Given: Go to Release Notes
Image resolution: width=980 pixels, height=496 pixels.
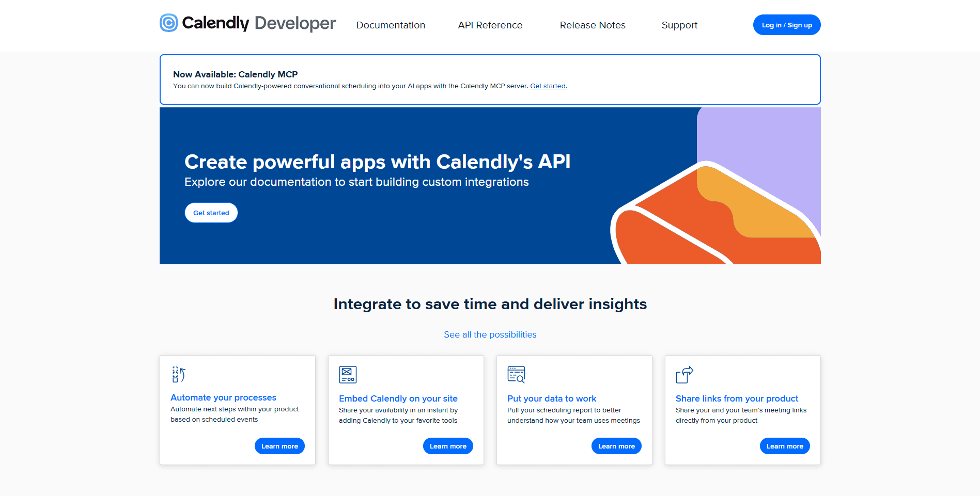Looking at the screenshot, I should click(593, 25).
